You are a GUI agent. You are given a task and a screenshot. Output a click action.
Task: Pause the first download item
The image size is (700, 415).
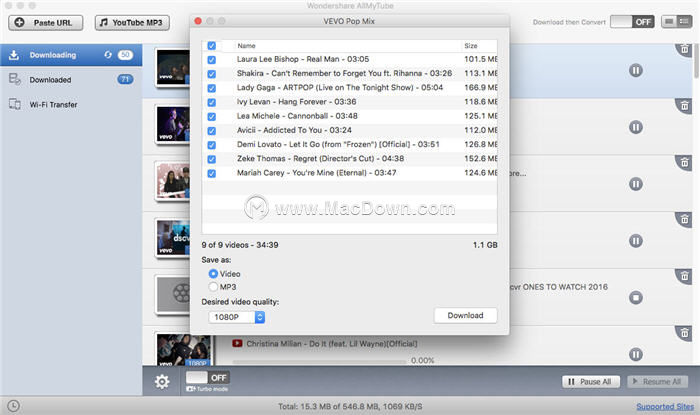pyautogui.click(x=636, y=70)
